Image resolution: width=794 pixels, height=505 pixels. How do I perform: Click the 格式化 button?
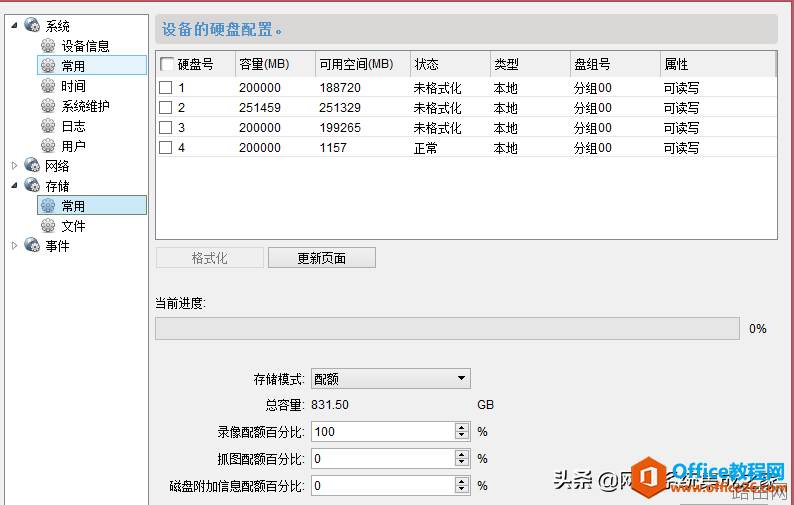pyautogui.click(x=210, y=258)
